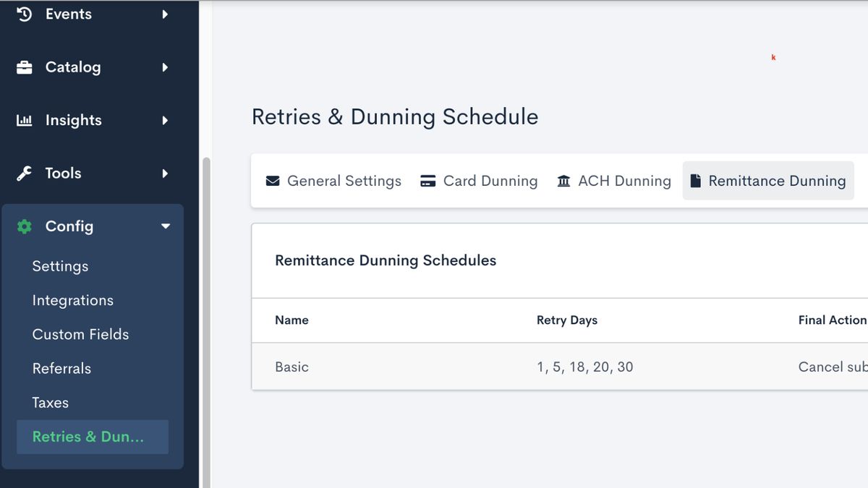
Task: Expand the Insights submenu arrow
Action: 165,121
